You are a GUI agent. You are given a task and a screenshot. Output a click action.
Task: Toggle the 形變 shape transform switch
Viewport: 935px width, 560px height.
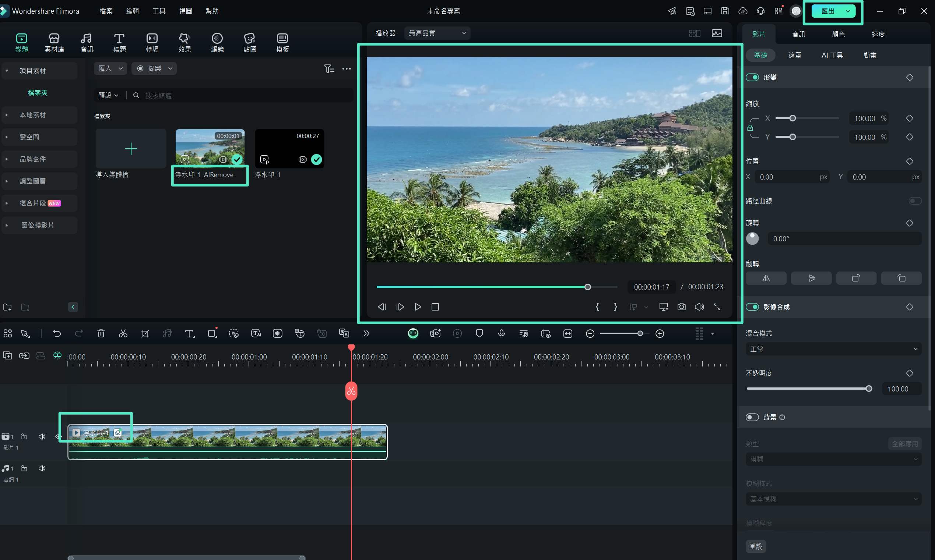pos(753,77)
